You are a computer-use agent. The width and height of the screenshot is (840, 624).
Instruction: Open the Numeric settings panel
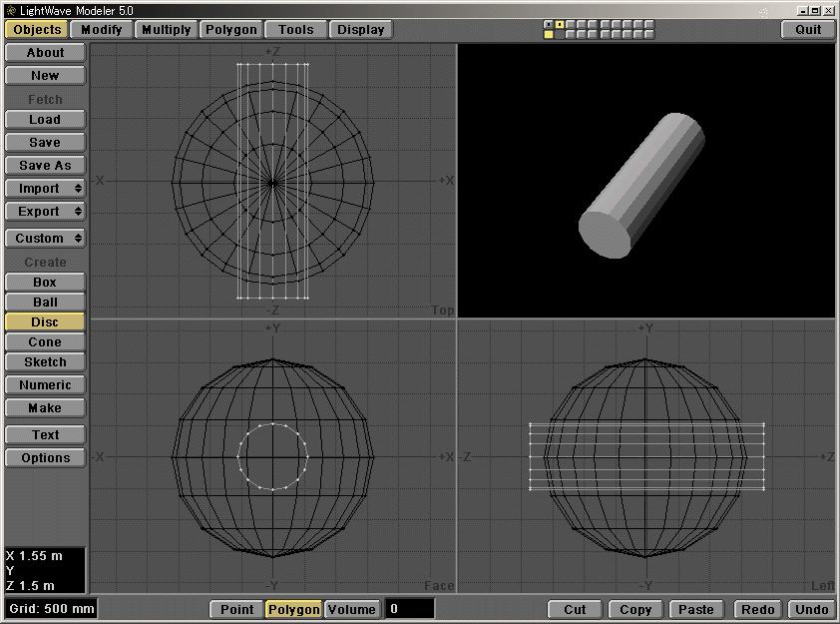point(44,384)
